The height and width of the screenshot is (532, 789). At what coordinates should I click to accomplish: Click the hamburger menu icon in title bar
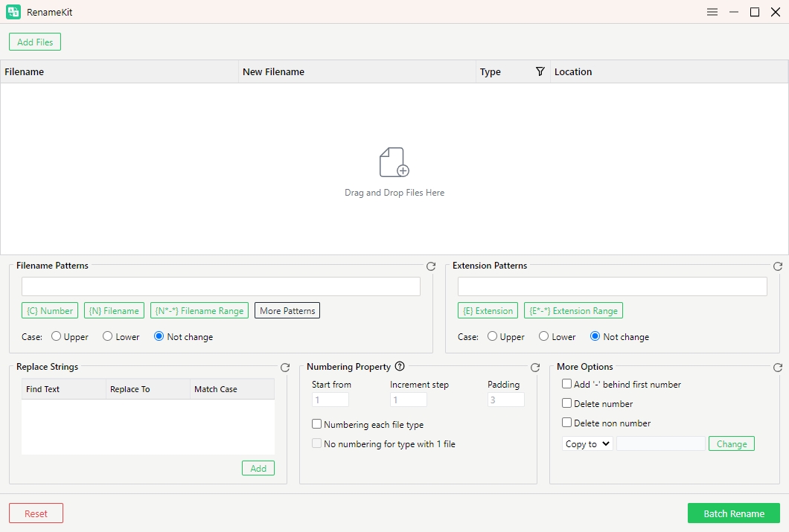coord(712,12)
